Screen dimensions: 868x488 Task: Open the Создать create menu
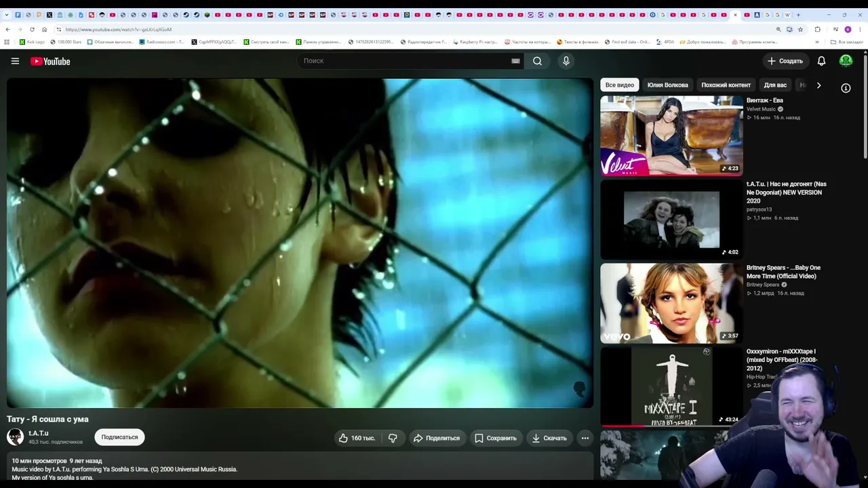(x=785, y=61)
